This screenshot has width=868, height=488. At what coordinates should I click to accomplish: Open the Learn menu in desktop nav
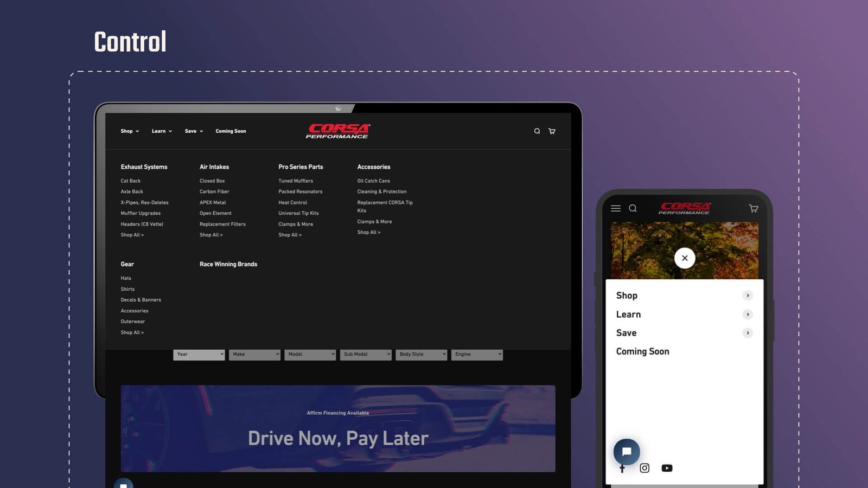coord(162,131)
